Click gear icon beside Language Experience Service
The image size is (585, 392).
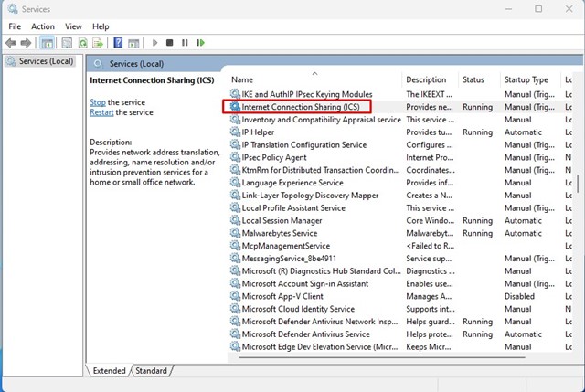(x=235, y=183)
